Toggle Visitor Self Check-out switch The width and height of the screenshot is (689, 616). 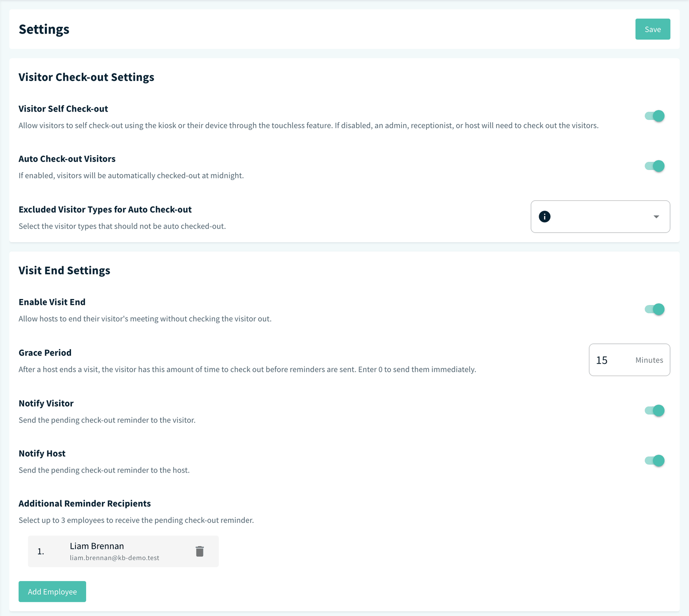pyautogui.click(x=655, y=116)
